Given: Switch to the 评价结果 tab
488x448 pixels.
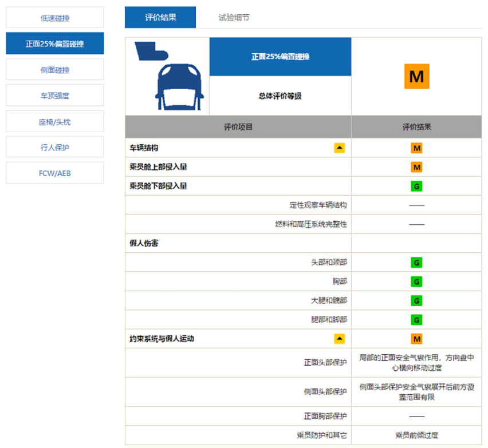Looking at the screenshot, I should click(160, 17).
